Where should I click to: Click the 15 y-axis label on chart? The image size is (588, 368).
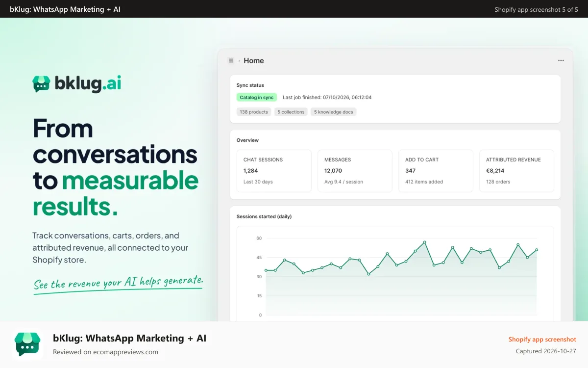[x=259, y=296]
